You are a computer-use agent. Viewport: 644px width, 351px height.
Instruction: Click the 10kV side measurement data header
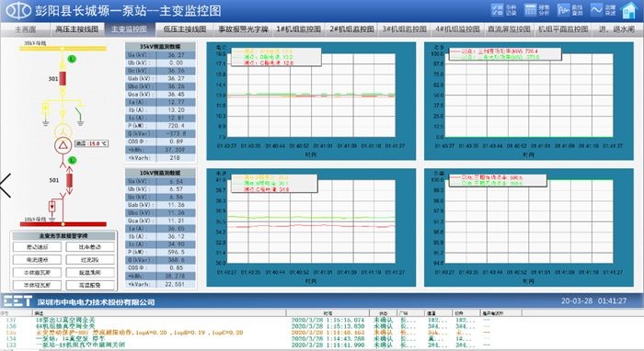160,173
